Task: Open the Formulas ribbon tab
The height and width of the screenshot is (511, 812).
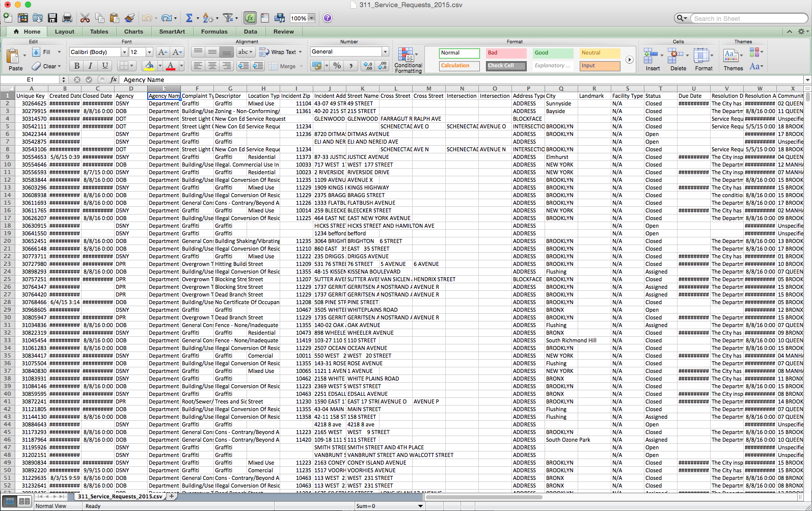Action: [x=214, y=32]
